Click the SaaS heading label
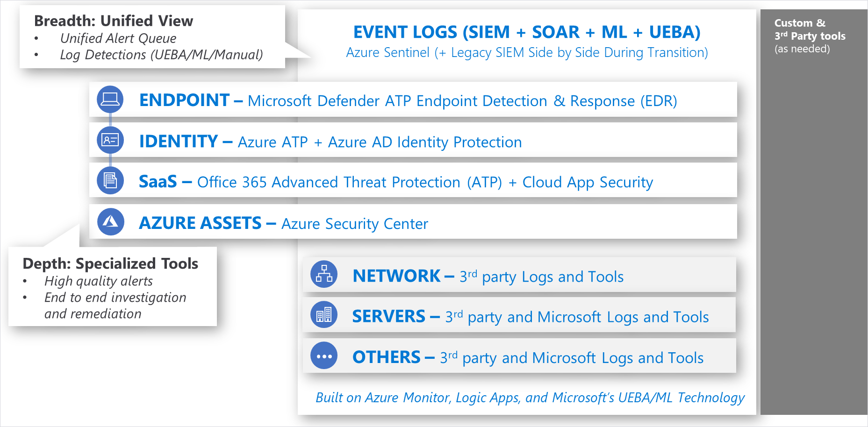Screen dimensions: 868x427 tap(158, 182)
